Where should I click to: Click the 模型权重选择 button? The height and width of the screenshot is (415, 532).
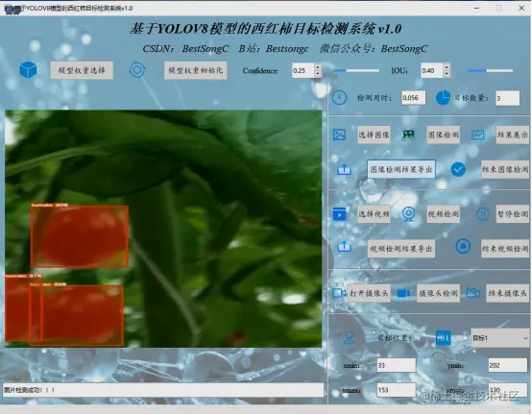82,70
